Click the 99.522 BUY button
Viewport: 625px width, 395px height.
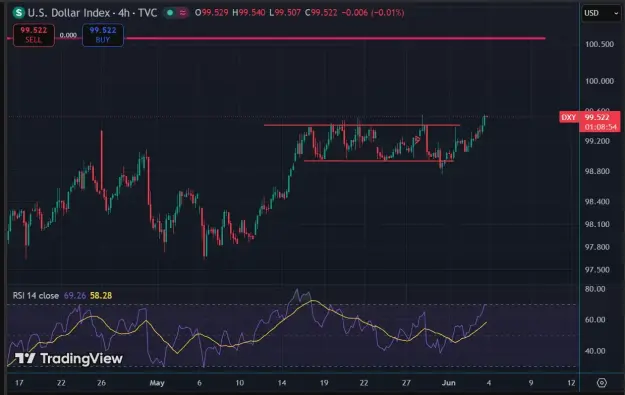[x=103, y=35]
